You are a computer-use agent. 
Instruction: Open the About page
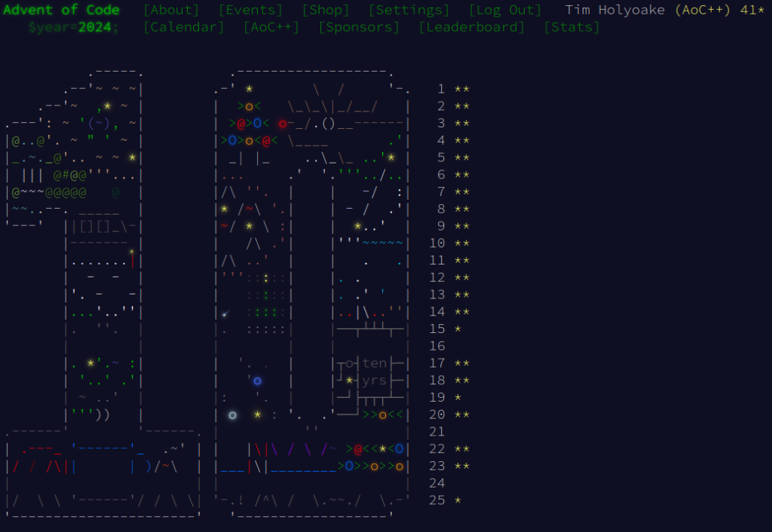(x=171, y=10)
